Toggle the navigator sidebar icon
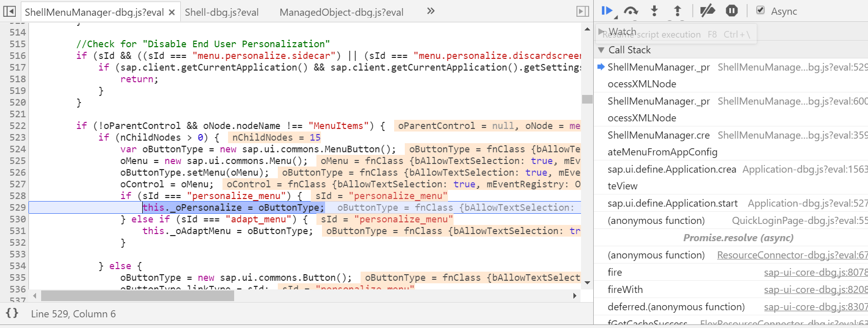Image resolution: width=868 pixels, height=328 pixels. click(x=10, y=11)
